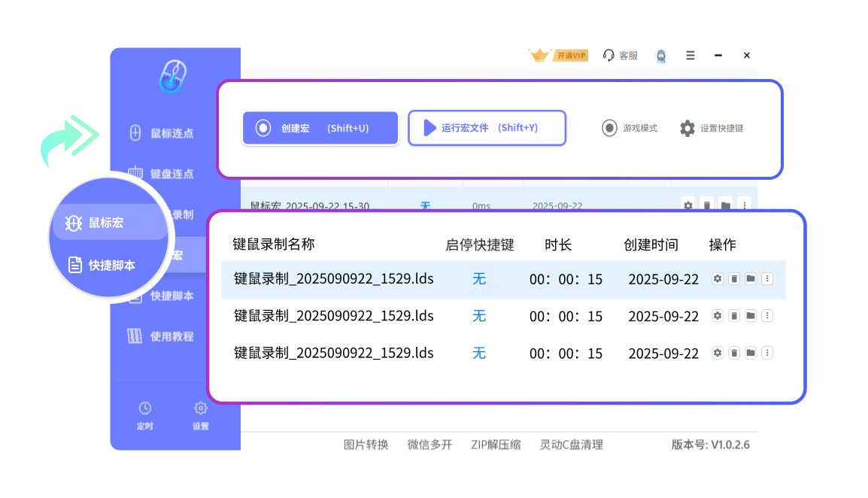The height and width of the screenshot is (498, 868).
Task: Open 设置快捷键 shortcut settings
Action: (712, 128)
